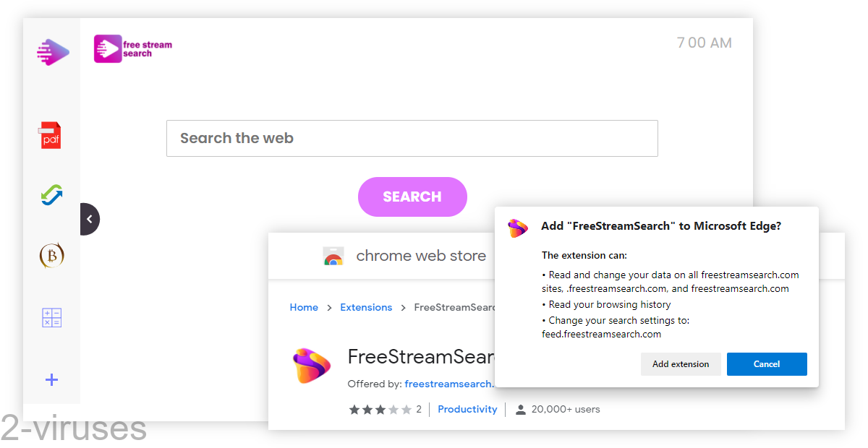868x448 pixels.
Task: Open the freestreamsearch offered-by link
Action: [x=449, y=384]
